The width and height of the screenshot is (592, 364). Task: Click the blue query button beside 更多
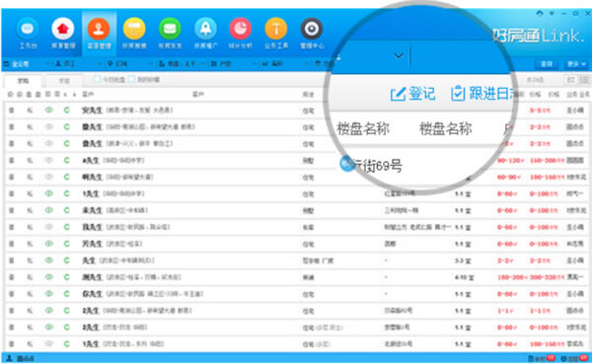(547, 64)
